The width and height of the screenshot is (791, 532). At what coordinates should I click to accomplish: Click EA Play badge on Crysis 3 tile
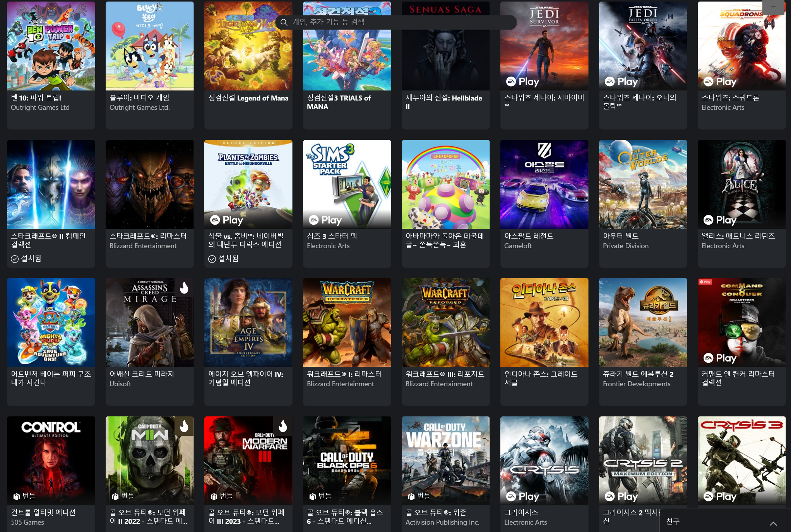coord(720,496)
